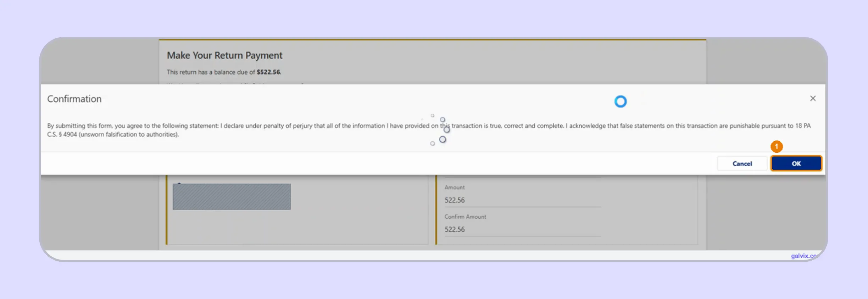Close the Confirmation dialog with the X

click(x=813, y=98)
